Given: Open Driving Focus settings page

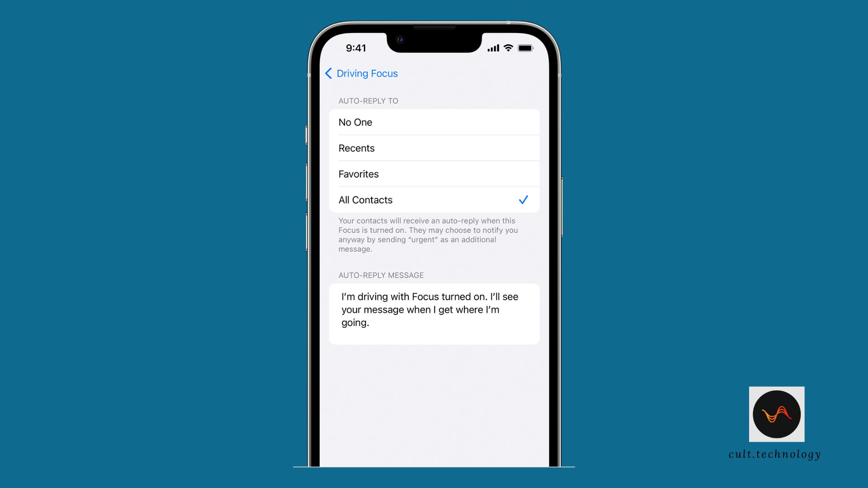Looking at the screenshot, I should 361,73.
